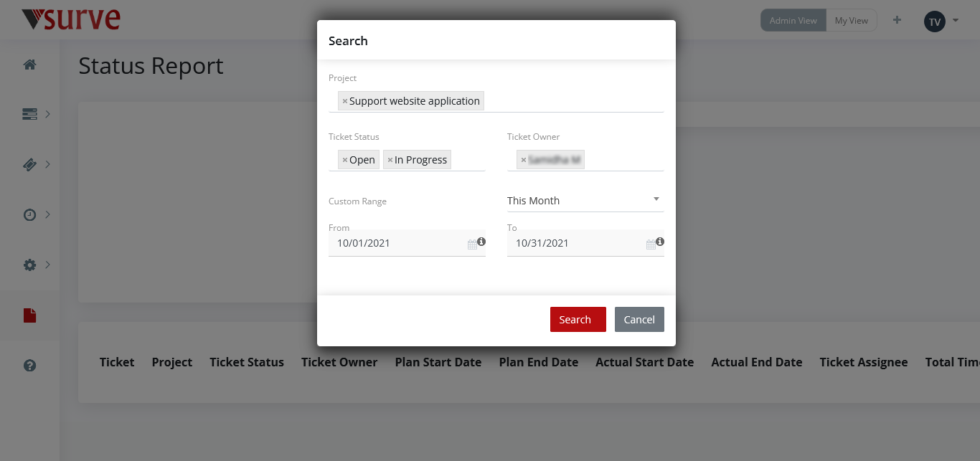Expand the user account dropdown caret
This screenshot has width=980, height=461.
pos(956,21)
